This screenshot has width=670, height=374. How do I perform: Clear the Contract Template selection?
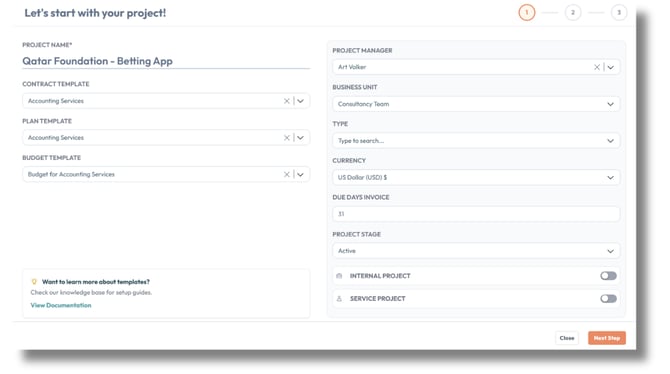(x=287, y=101)
